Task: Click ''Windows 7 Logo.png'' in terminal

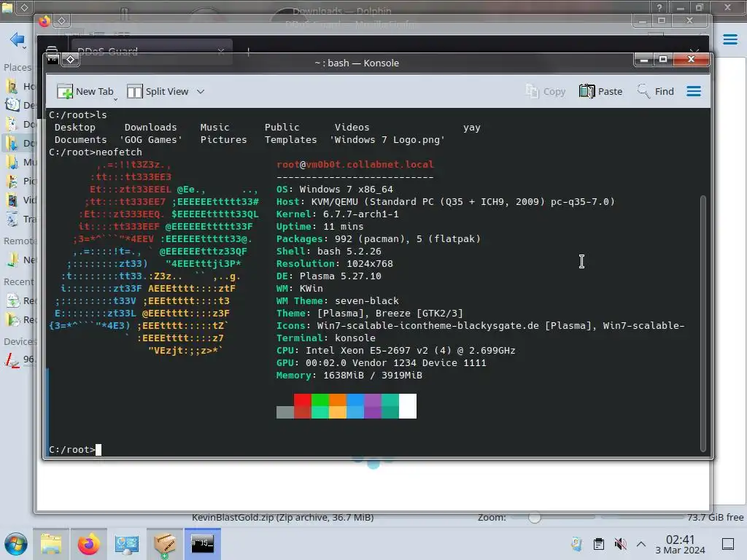Action: pyautogui.click(x=387, y=139)
